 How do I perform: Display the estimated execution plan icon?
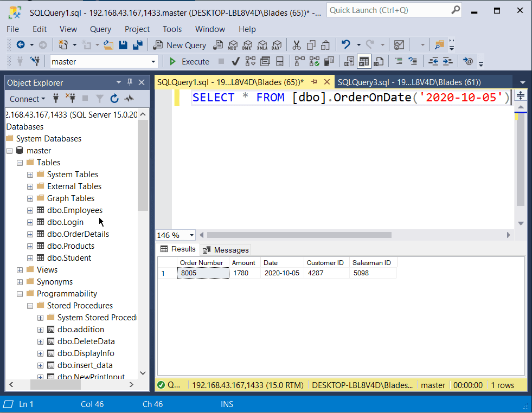[251, 61]
